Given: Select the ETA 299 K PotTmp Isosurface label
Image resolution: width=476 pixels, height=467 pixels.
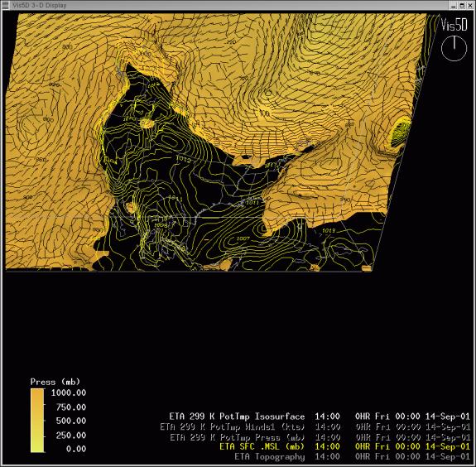Looking at the screenshot, I should coord(237,416).
